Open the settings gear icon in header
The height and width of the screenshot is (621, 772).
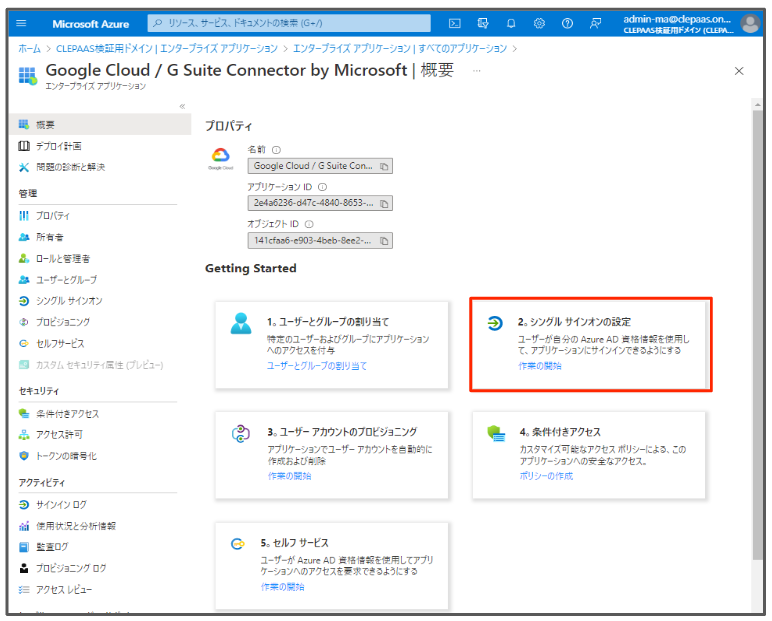[x=539, y=23]
